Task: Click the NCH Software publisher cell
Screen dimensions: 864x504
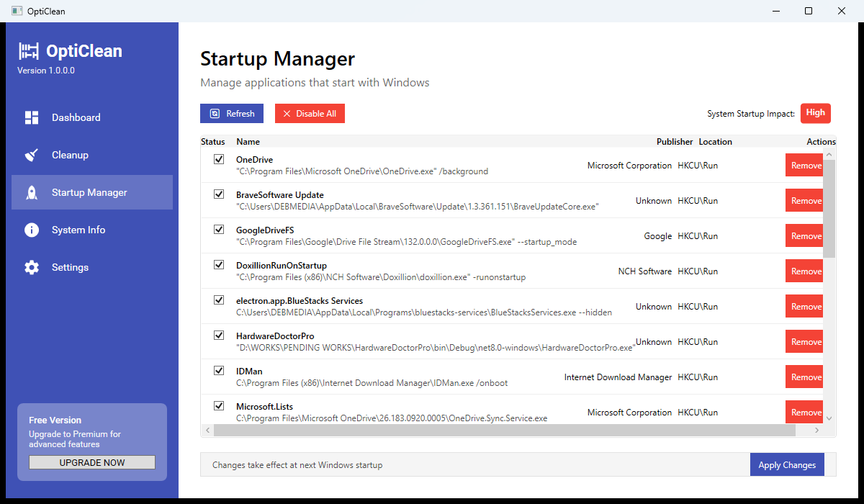Action: click(x=645, y=271)
